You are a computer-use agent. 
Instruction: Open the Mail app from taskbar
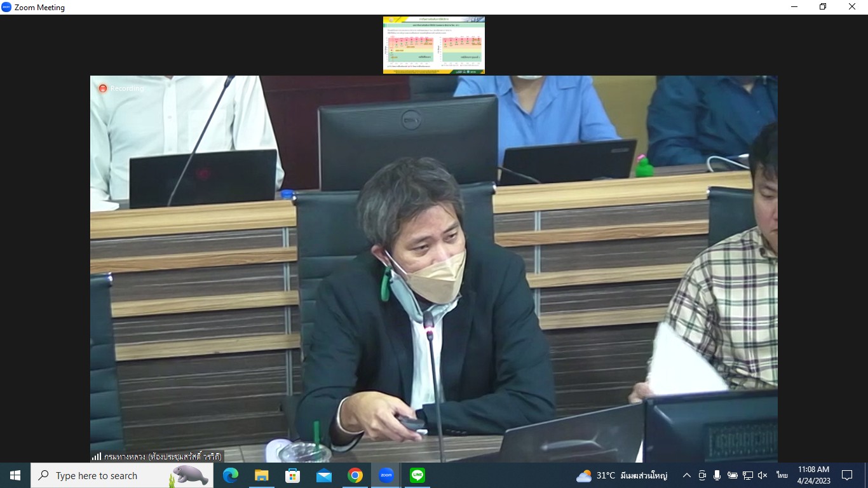tap(323, 475)
